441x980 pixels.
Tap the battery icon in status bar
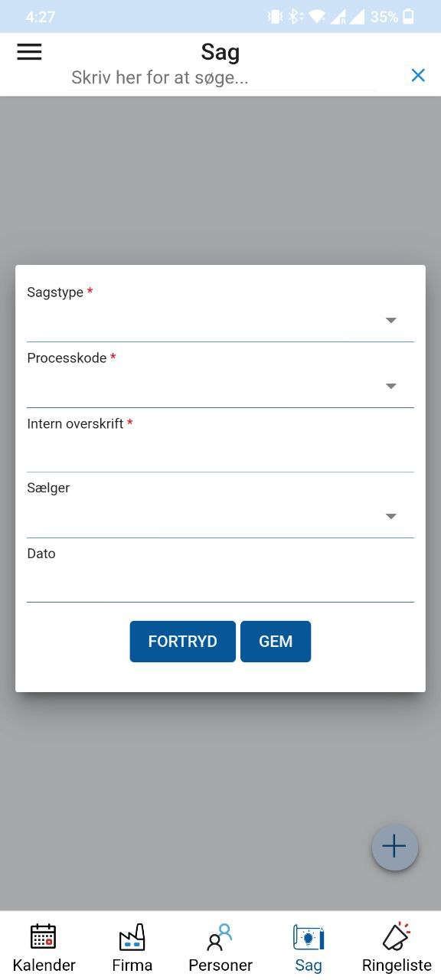click(x=409, y=16)
